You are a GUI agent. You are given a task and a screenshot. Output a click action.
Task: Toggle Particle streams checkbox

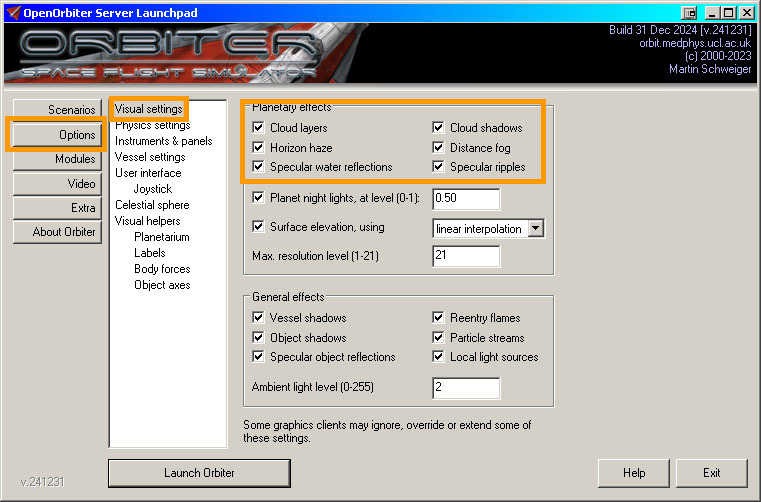tap(438, 337)
